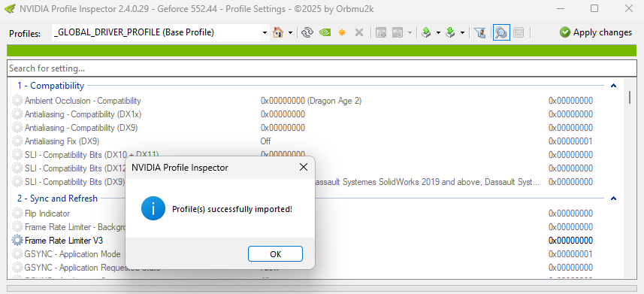Click gear icon for Frame Rate Limiter - Background
This screenshot has width=644, height=294.
coord(17,227)
